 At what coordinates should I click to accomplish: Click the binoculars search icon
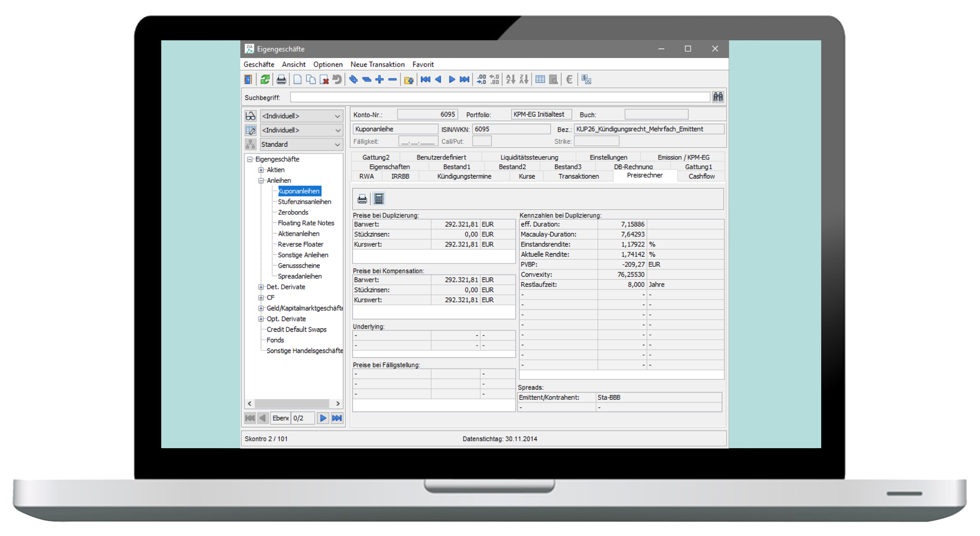pyautogui.click(x=718, y=97)
